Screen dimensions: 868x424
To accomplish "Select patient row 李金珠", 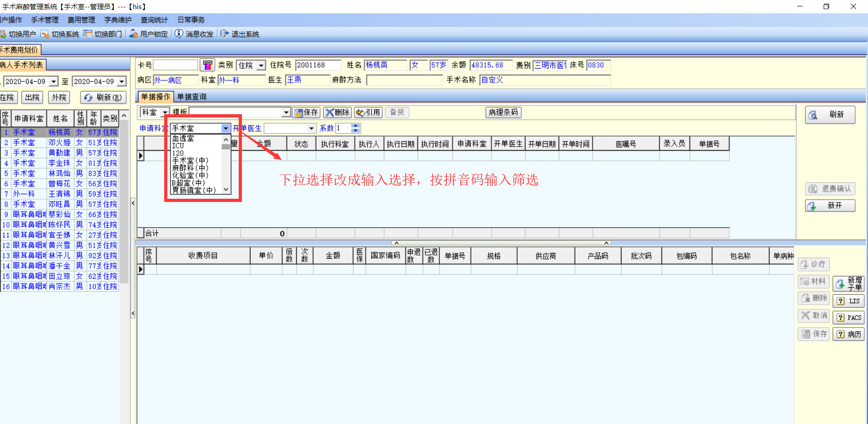I will [59, 163].
